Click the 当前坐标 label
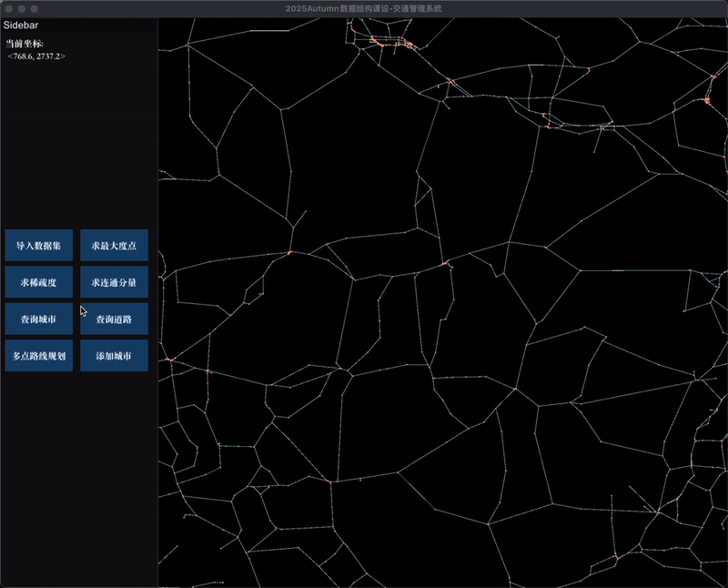 (x=25, y=44)
